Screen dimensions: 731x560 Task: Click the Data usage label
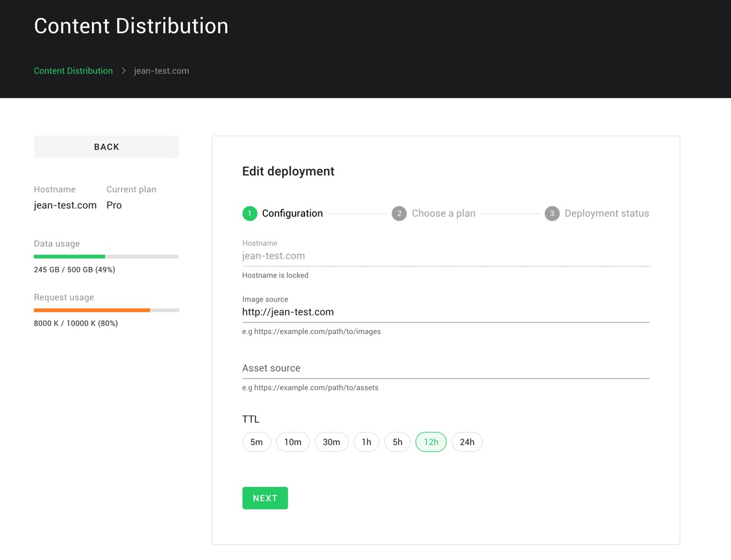[57, 244]
